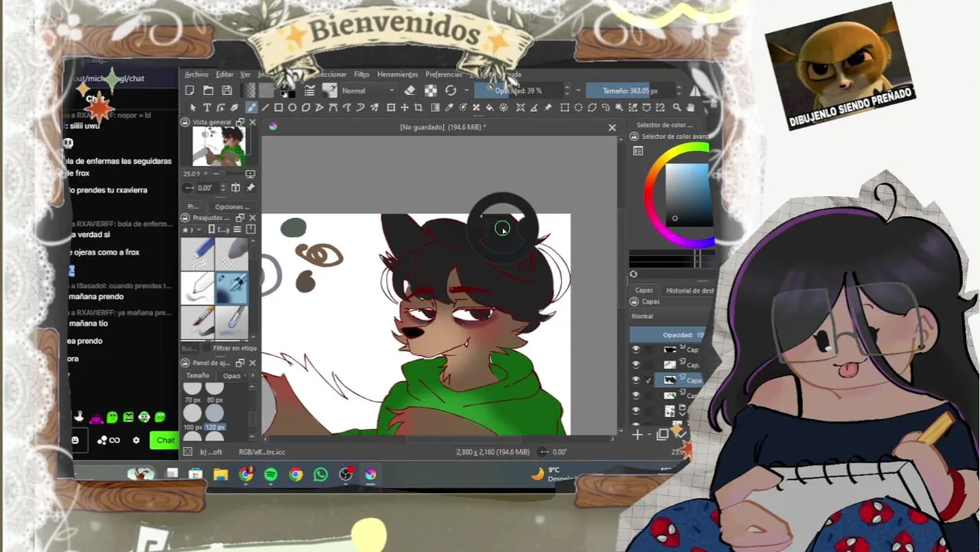
Task: Select the Gradient tool
Action: click(435, 107)
